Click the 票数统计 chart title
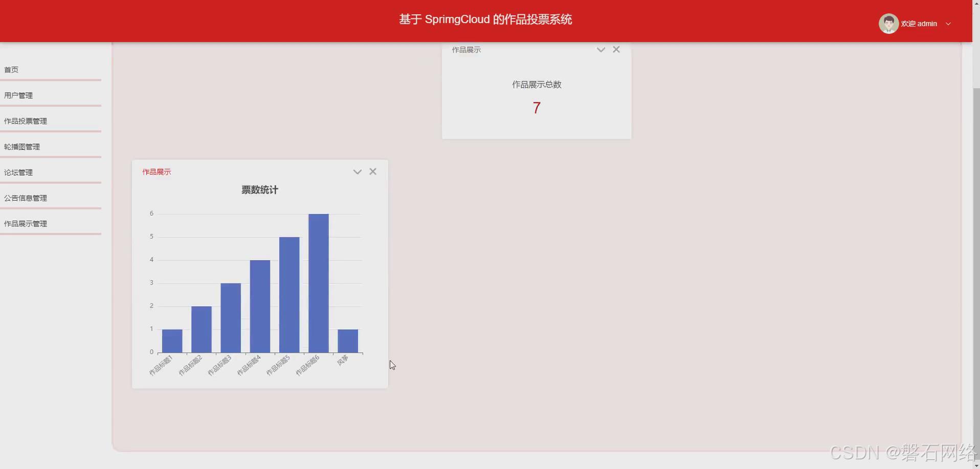 point(259,189)
